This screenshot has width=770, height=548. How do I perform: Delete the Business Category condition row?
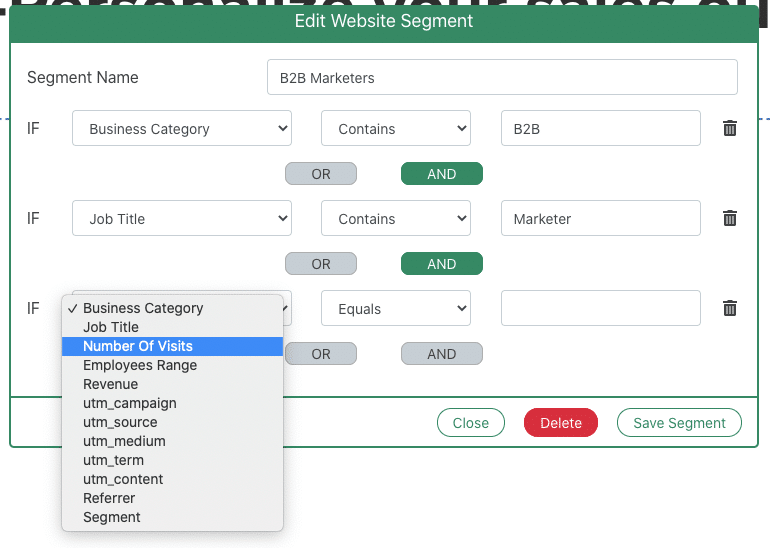click(730, 128)
